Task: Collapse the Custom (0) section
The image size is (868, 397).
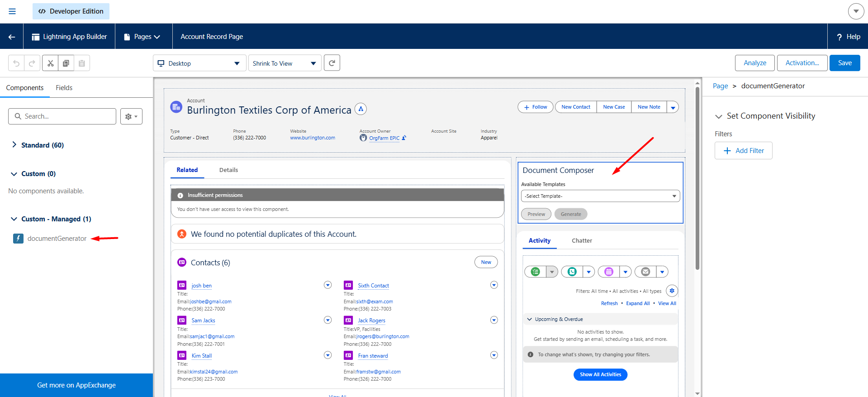Action: point(14,174)
